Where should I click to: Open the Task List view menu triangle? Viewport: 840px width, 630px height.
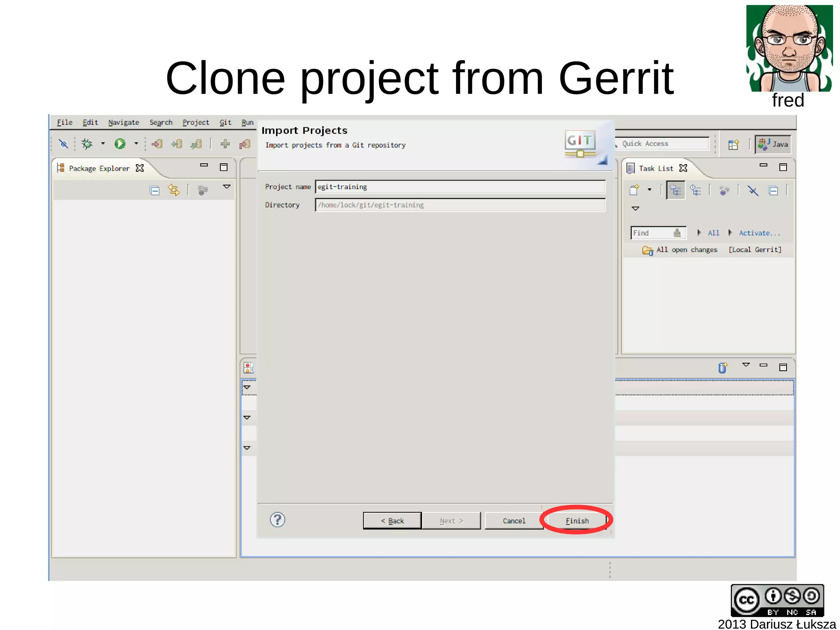click(635, 208)
